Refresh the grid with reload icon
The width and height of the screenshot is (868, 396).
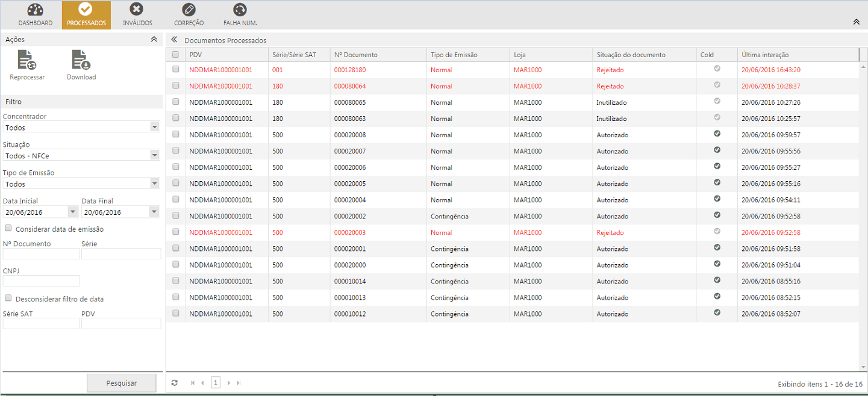pyautogui.click(x=175, y=383)
